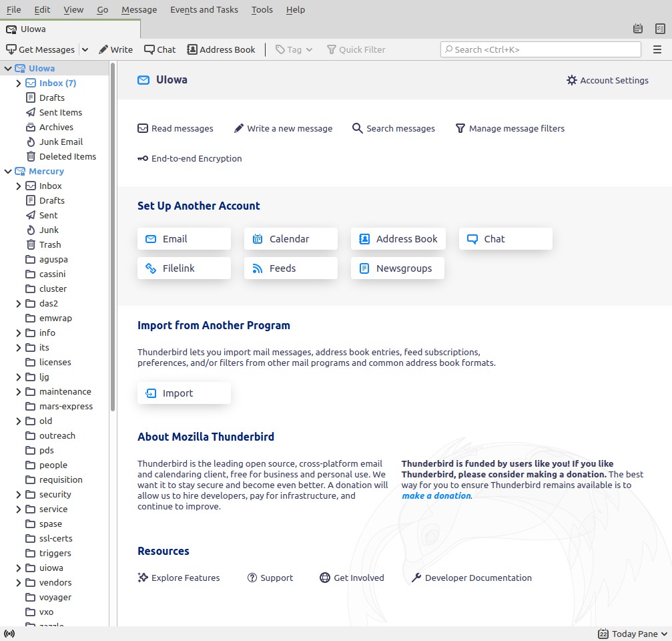Collapse the Mercury account tree
672x641 pixels.
[x=8, y=171]
